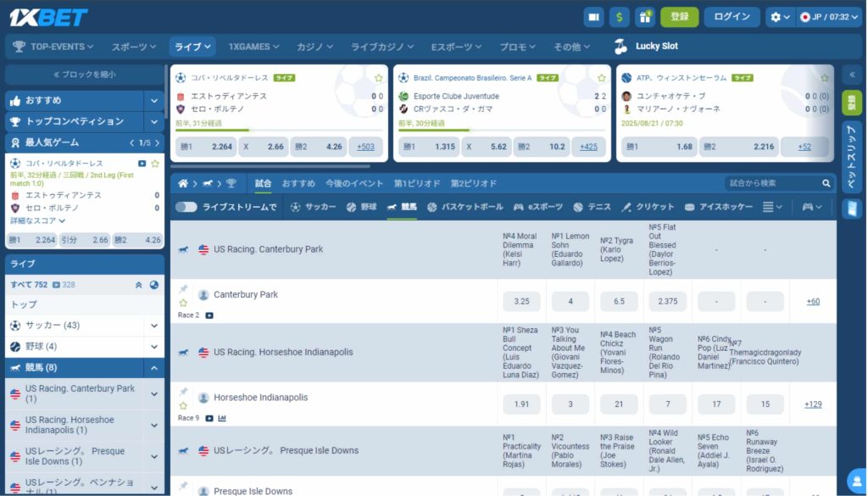Image resolution: width=868 pixels, height=496 pixels.
Task: Select the バスケットボール sport filter
Action: click(x=465, y=207)
